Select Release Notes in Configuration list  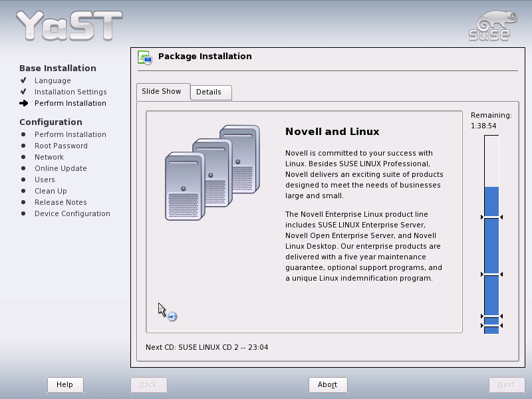[x=61, y=202]
